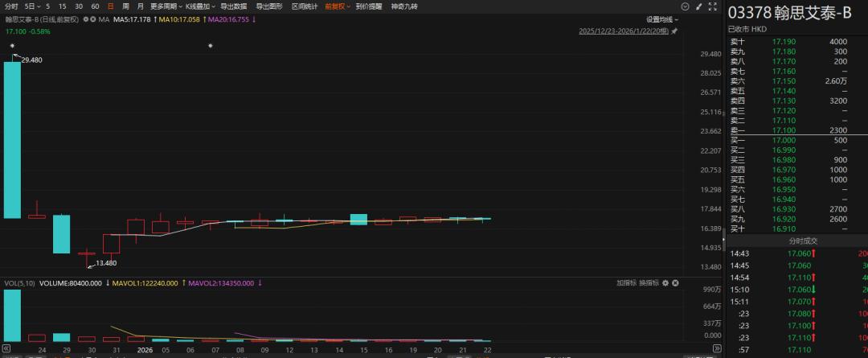Click MA5:17.178 legend value
The height and width of the screenshot is (358, 868).
[133, 19]
